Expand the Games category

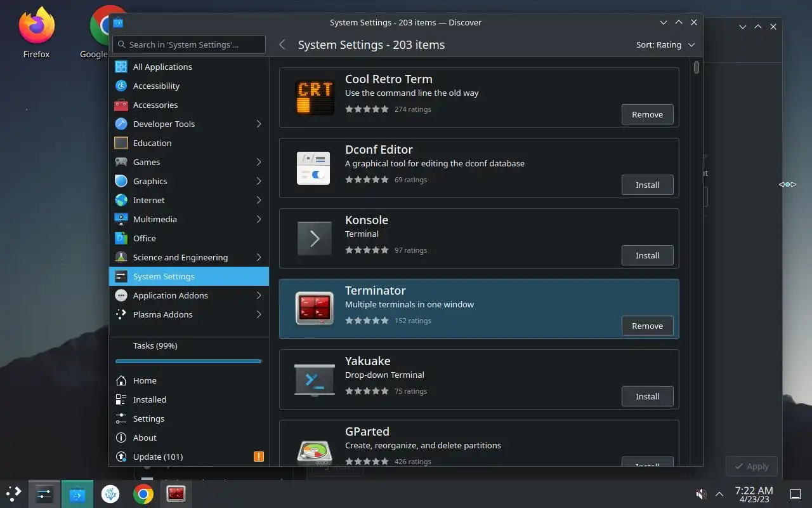[258, 162]
